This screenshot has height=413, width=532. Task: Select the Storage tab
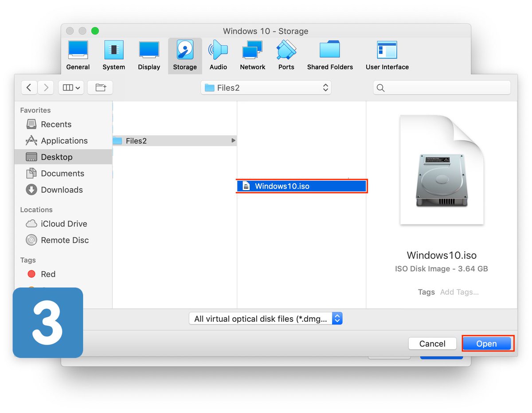pyautogui.click(x=185, y=56)
